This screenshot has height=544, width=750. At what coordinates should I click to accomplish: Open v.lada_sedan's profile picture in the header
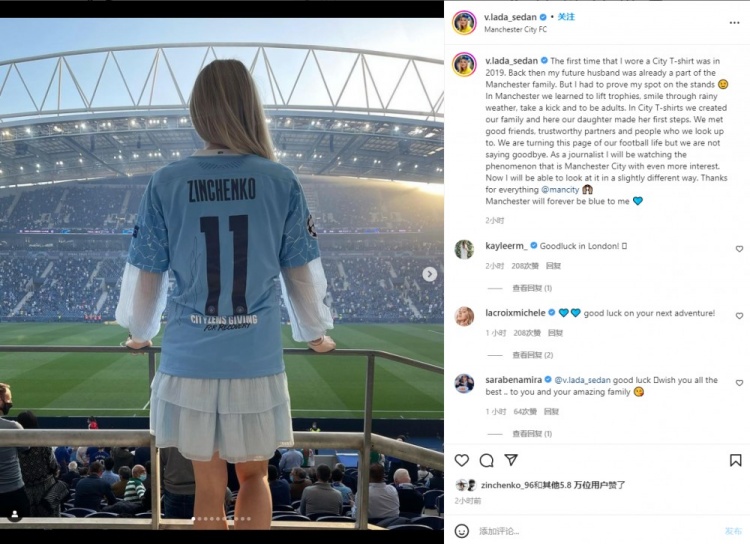(464, 22)
